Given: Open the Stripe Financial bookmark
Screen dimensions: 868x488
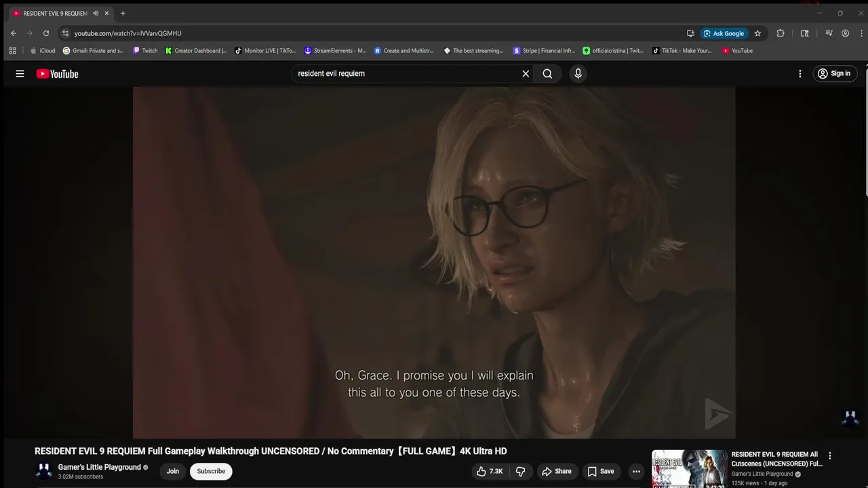Looking at the screenshot, I should tap(544, 51).
